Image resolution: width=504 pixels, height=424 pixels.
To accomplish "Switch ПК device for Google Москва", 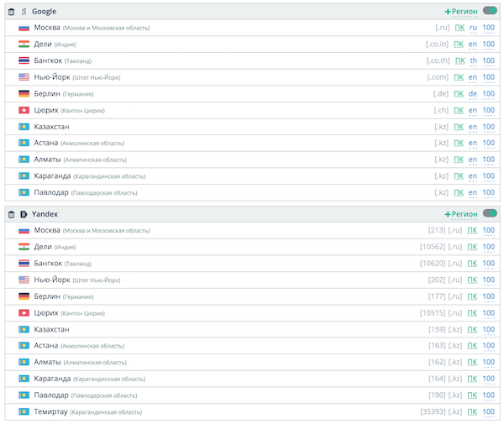I will point(459,28).
